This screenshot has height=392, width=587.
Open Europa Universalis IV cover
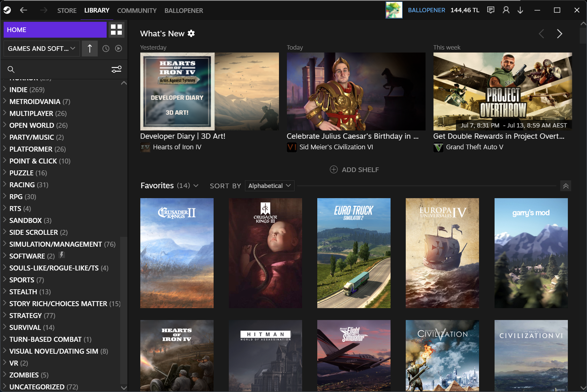click(x=442, y=253)
